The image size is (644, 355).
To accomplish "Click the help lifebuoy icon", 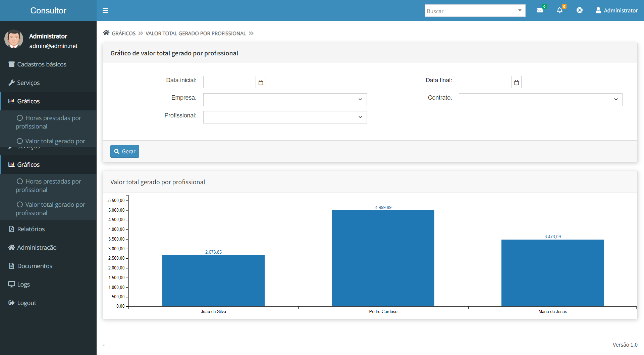I will point(579,10).
